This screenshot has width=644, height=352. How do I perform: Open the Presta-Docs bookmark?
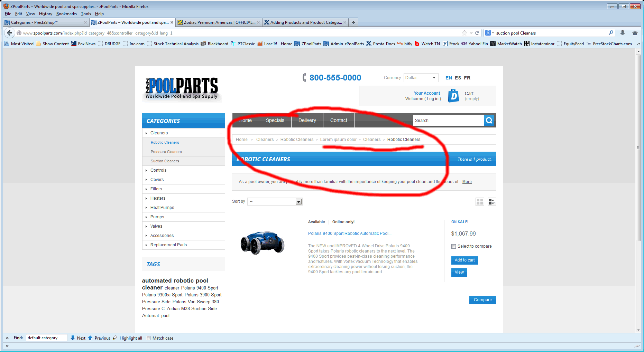(x=380, y=44)
